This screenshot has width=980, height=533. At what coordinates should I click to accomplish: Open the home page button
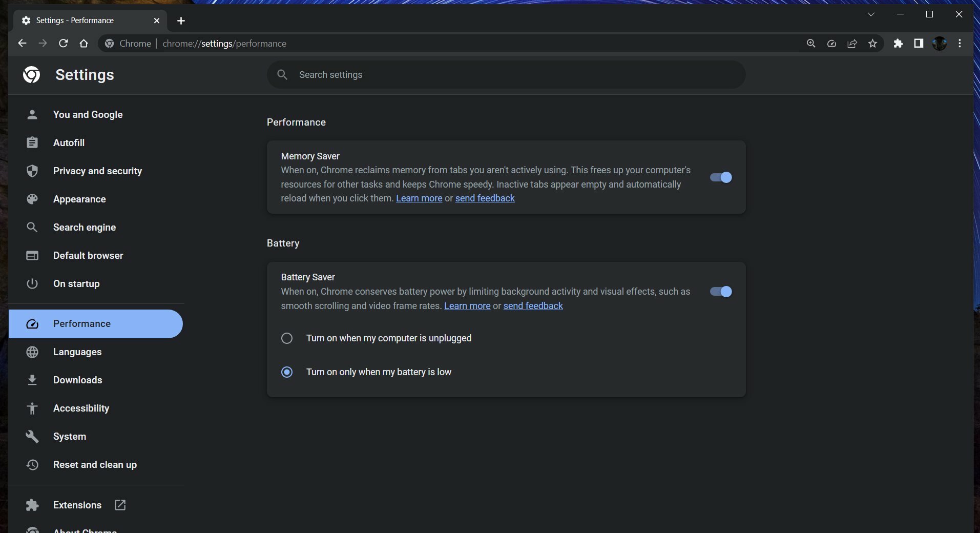point(84,44)
